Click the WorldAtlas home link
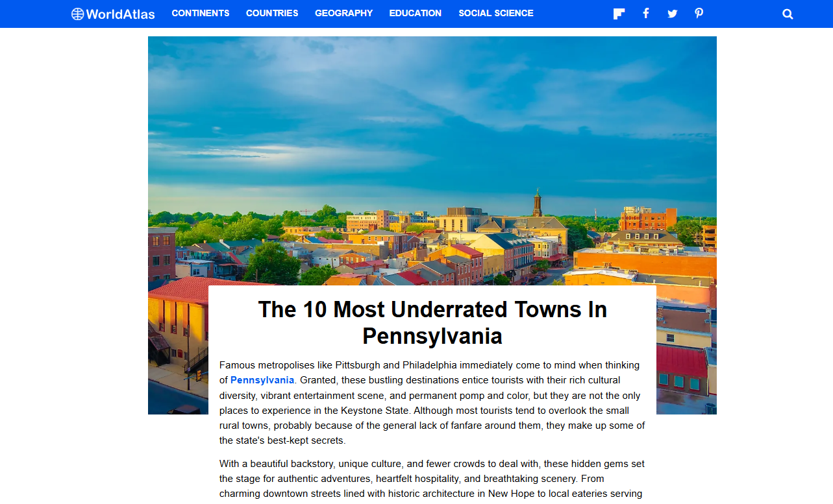 point(112,13)
